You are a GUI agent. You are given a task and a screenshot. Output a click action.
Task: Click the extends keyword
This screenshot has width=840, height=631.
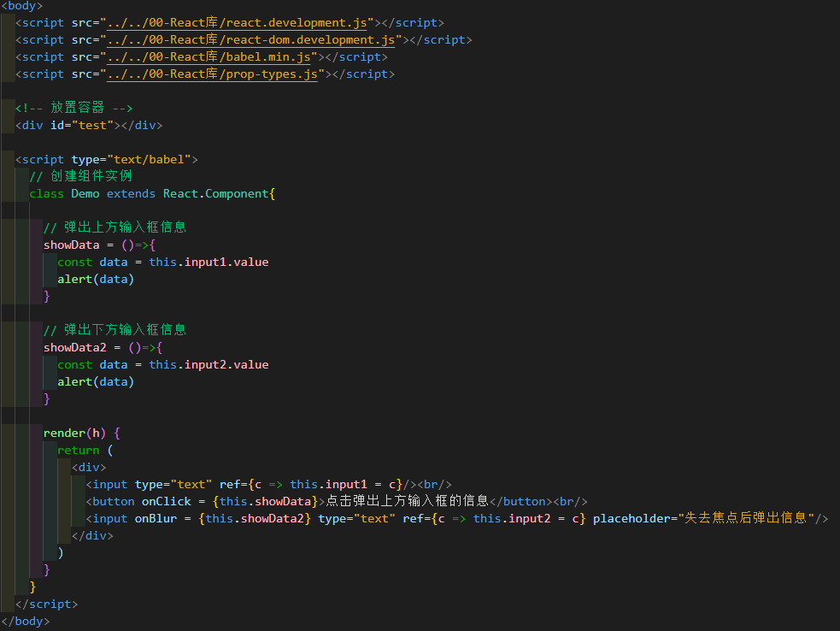point(131,193)
